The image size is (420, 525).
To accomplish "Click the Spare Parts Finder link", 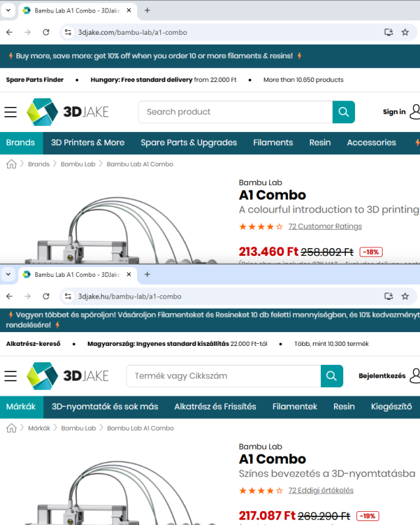I will (35, 79).
